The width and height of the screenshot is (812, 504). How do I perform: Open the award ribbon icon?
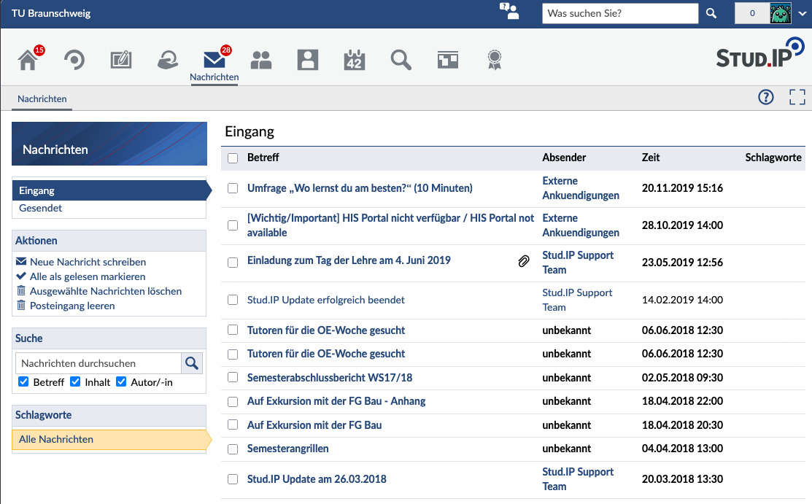pos(495,60)
